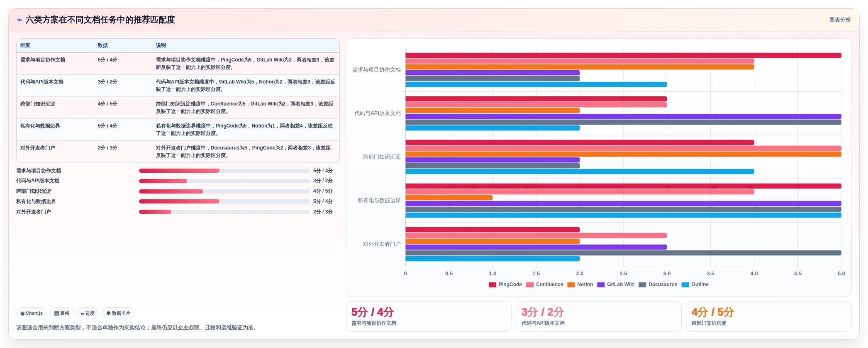Click the 需求与项目协作文档 progress bar
Screen dimensions: 868x348
[x=224, y=171]
